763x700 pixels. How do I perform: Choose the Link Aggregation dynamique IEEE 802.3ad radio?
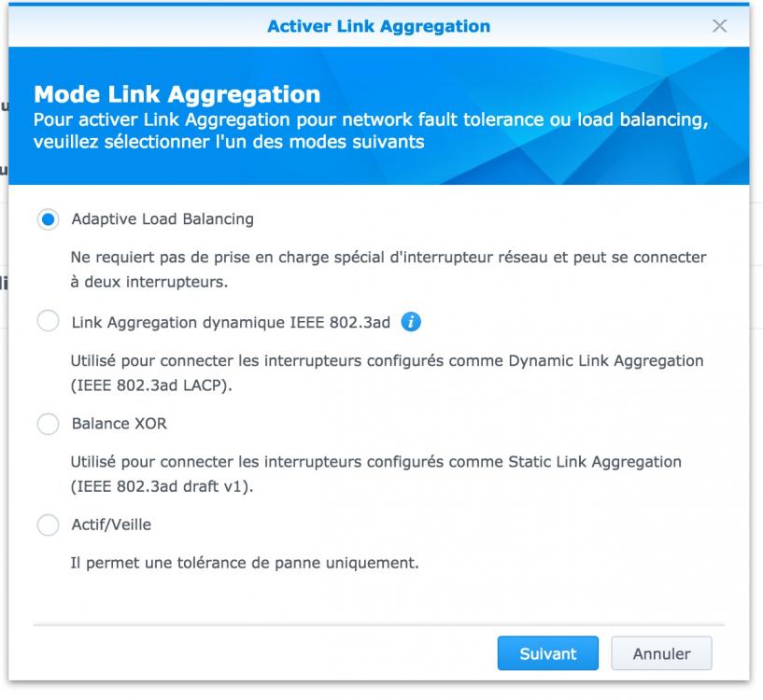[x=49, y=321]
